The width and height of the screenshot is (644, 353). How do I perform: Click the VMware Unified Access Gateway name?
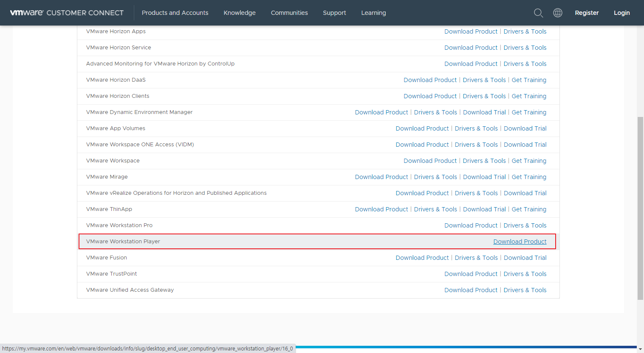130,290
